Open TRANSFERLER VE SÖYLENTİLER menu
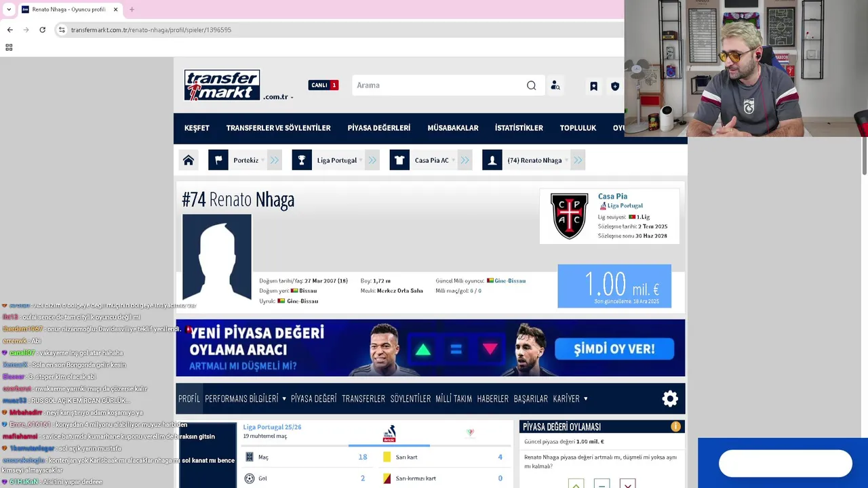 click(278, 128)
